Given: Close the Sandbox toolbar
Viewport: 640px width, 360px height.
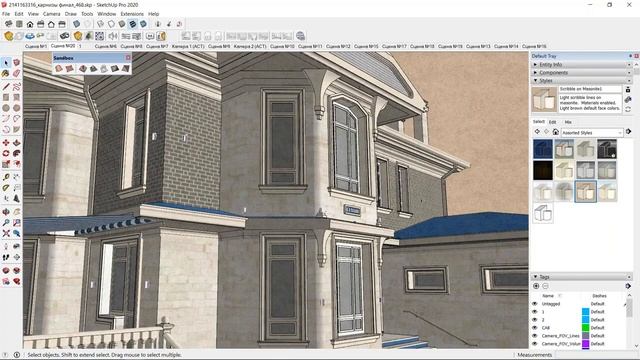Looking at the screenshot, I should point(128,58).
